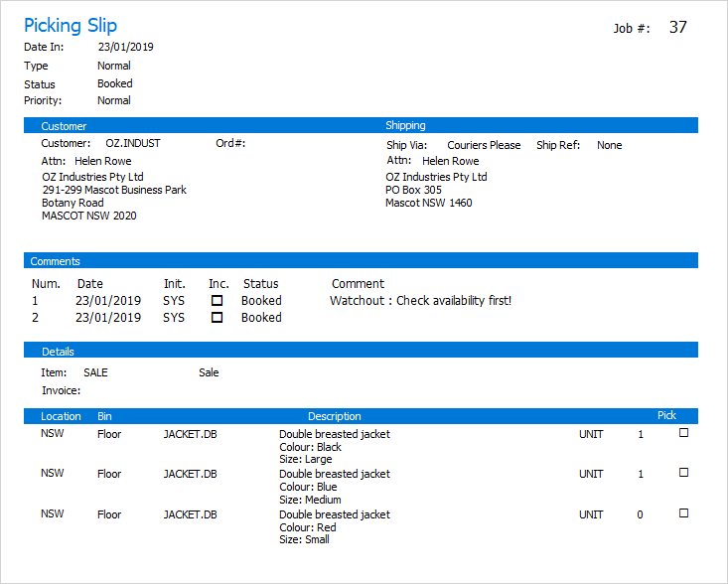The image size is (728, 584).
Task: Tick Pick checkbox for Black Large jacket
Action: click(683, 433)
